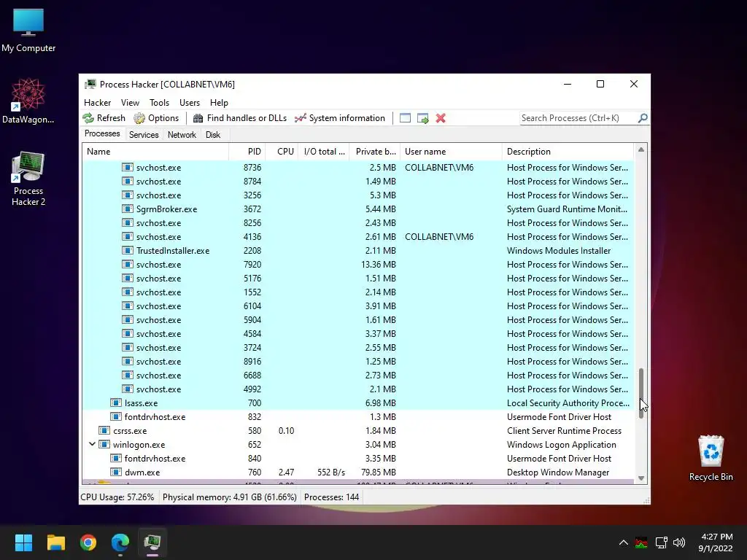
Task: Focus the Search Processes field
Action: (x=578, y=118)
